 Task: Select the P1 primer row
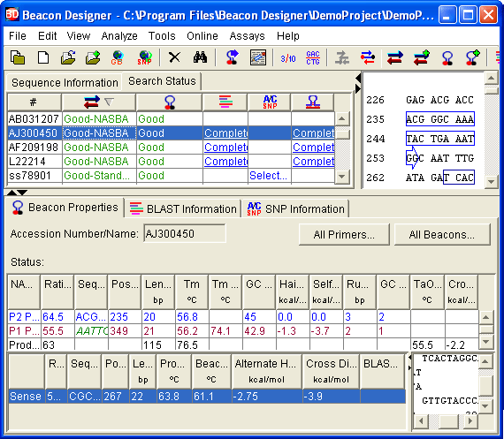click(243, 331)
